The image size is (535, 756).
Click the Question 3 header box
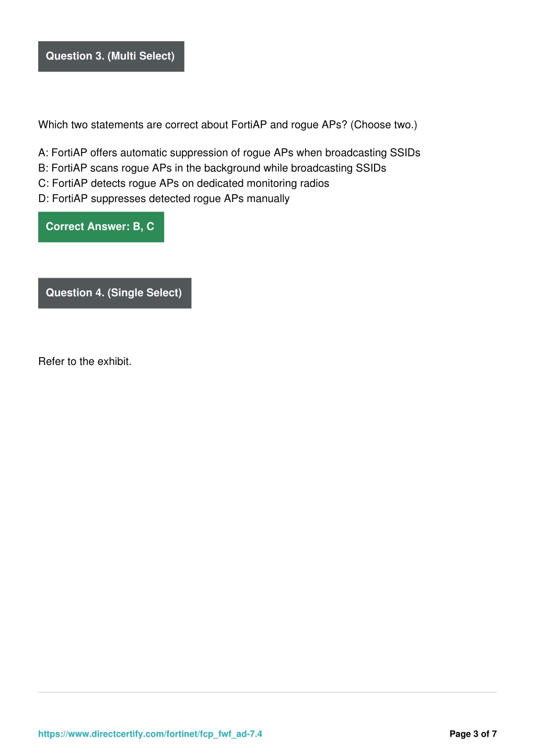111,56
